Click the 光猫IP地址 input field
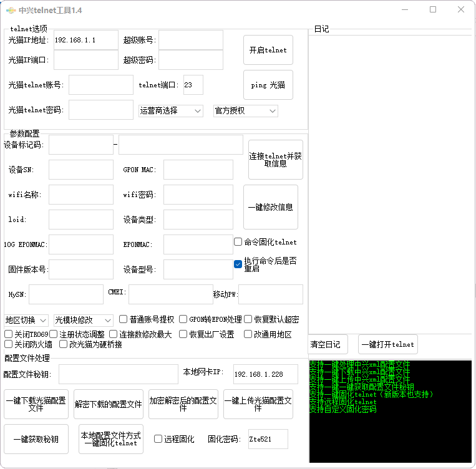 (86, 40)
